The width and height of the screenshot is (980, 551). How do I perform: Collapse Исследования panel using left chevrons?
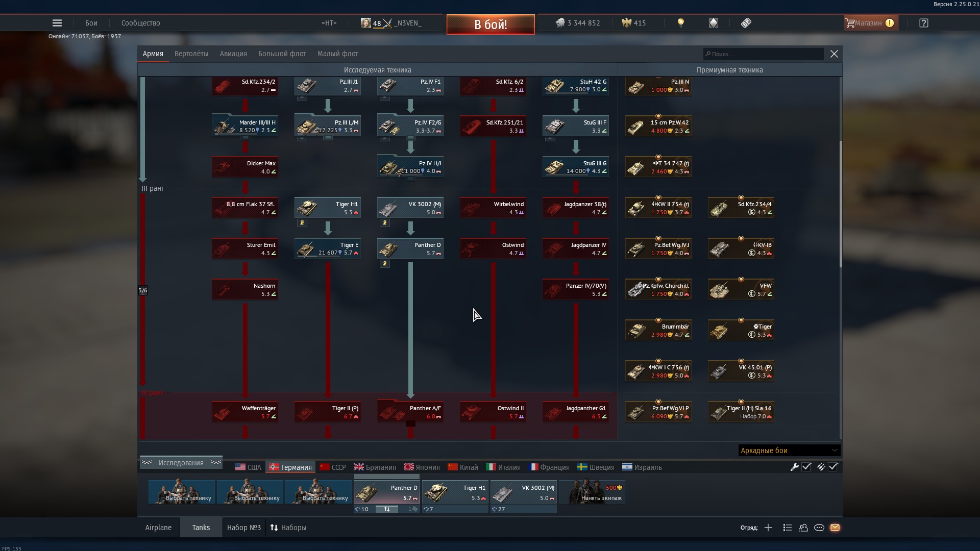click(146, 463)
